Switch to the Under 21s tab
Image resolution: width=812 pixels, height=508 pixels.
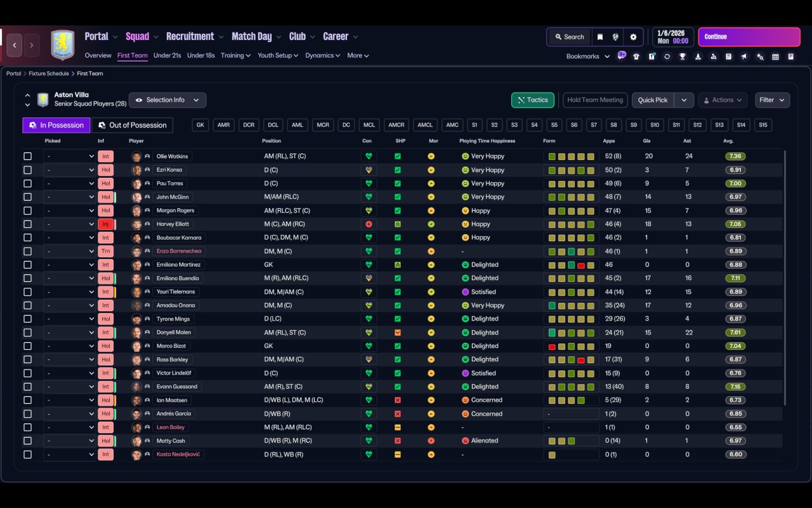click(167, 55)
